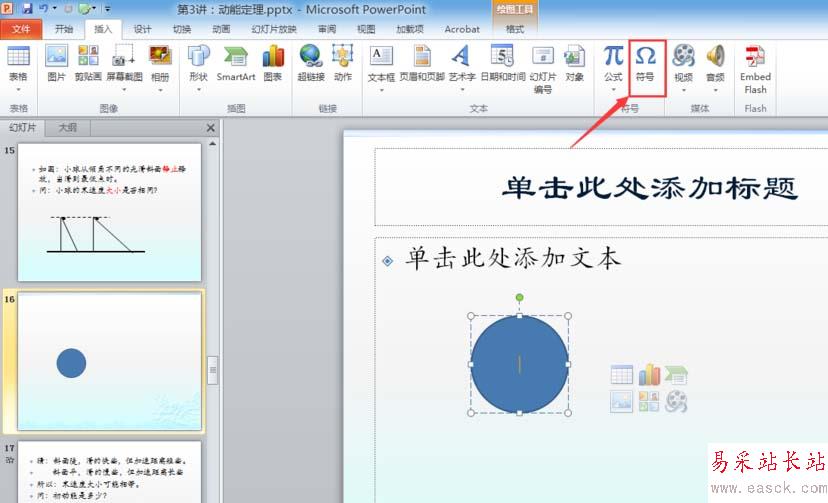Insert a table from the ribbon

(18, 63)
